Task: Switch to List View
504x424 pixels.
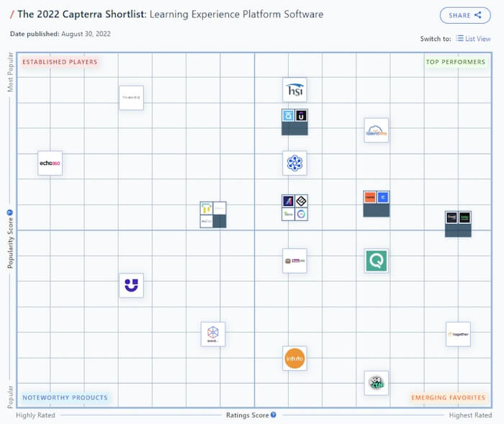Action: click(473, 39)
